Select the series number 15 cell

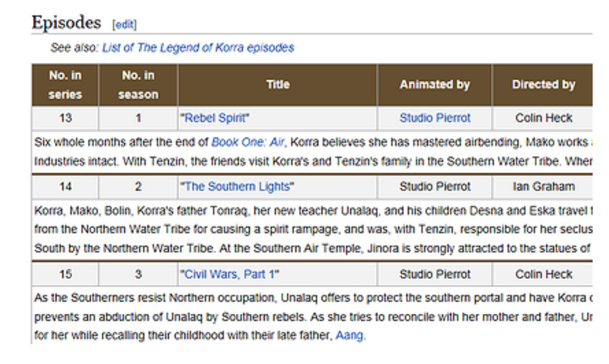click(x=65, y=274)
